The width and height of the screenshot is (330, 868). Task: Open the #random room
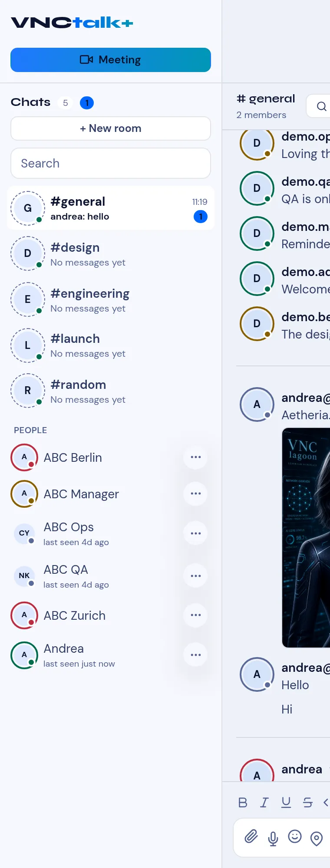click(111, 391)
